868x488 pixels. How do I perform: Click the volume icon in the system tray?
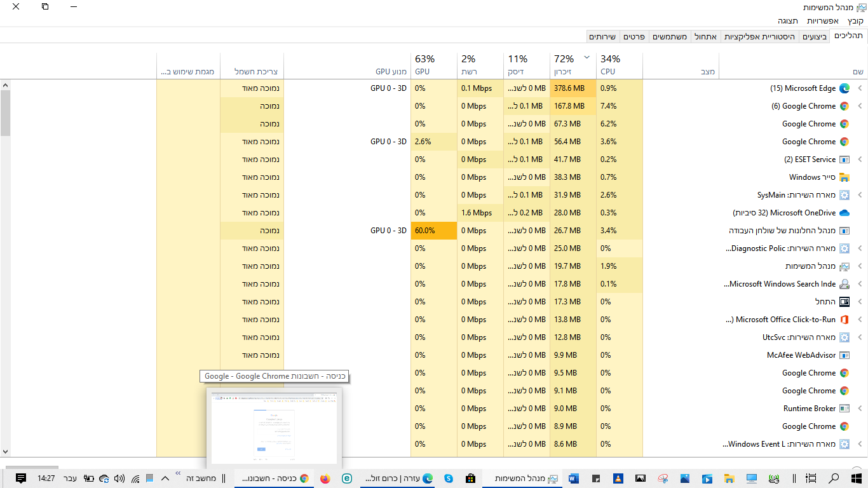tap(119, 478)
